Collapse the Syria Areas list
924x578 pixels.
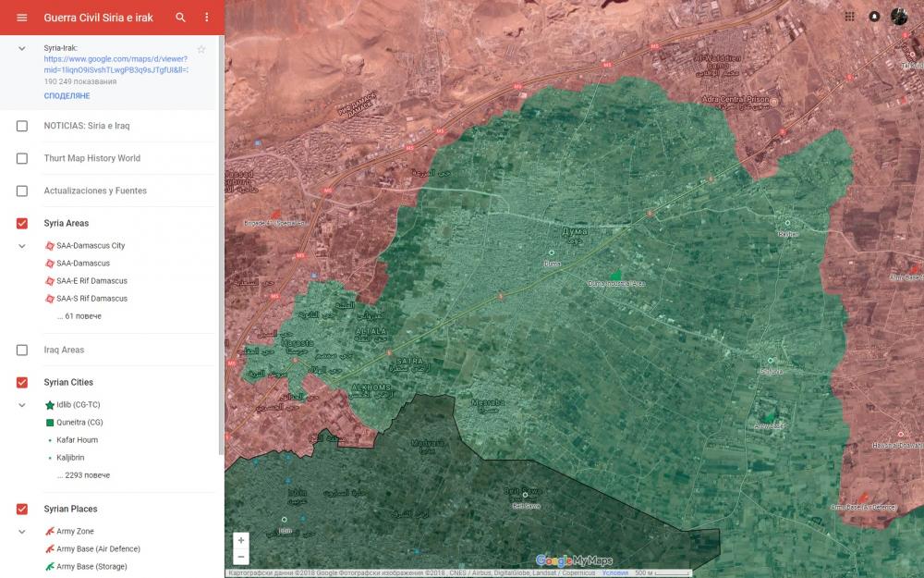(22, 246)
